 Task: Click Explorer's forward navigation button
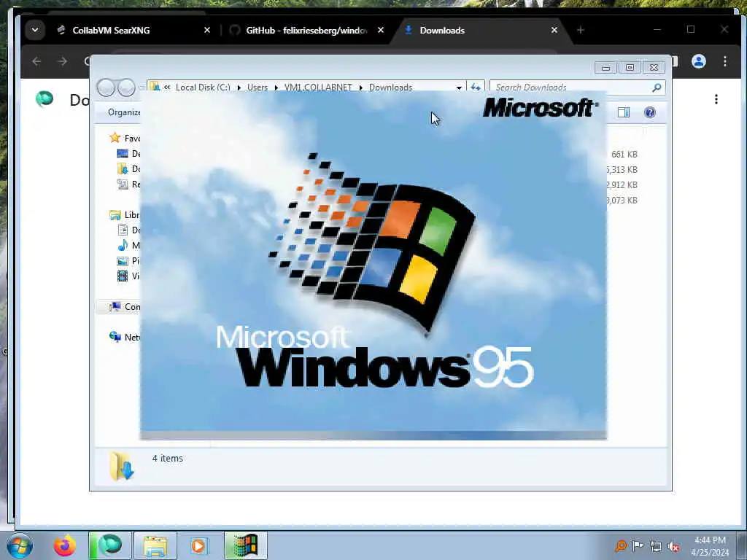(126, 87)
